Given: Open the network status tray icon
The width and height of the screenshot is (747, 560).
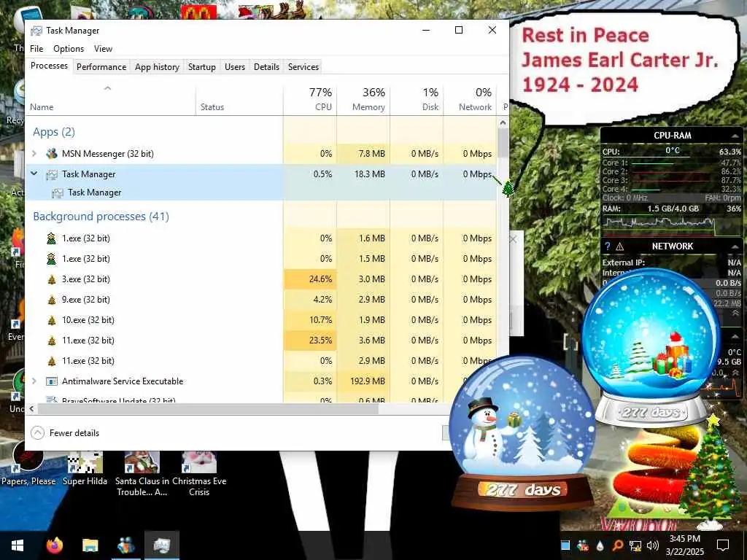Looking at the screenshot, I should click(635, 545).
